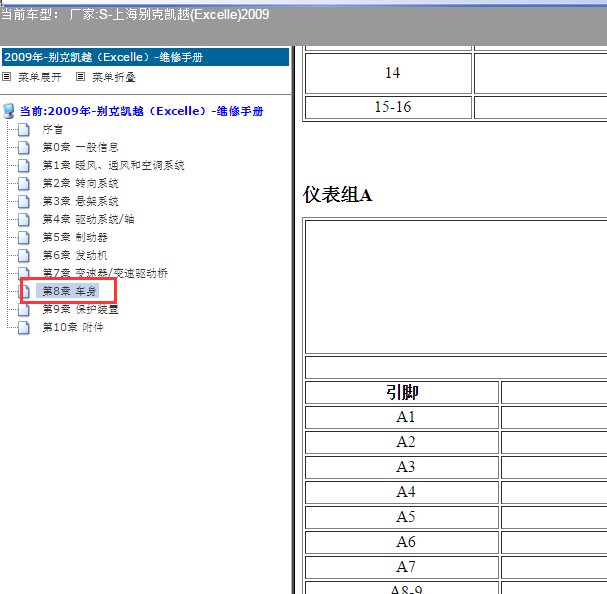Click table cell A5
Screen dimensions: 607x594
[402, 517]
